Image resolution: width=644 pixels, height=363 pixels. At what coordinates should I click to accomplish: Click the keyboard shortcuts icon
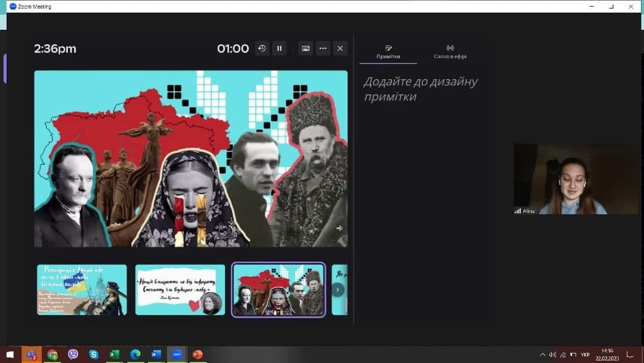coord(306,48)
